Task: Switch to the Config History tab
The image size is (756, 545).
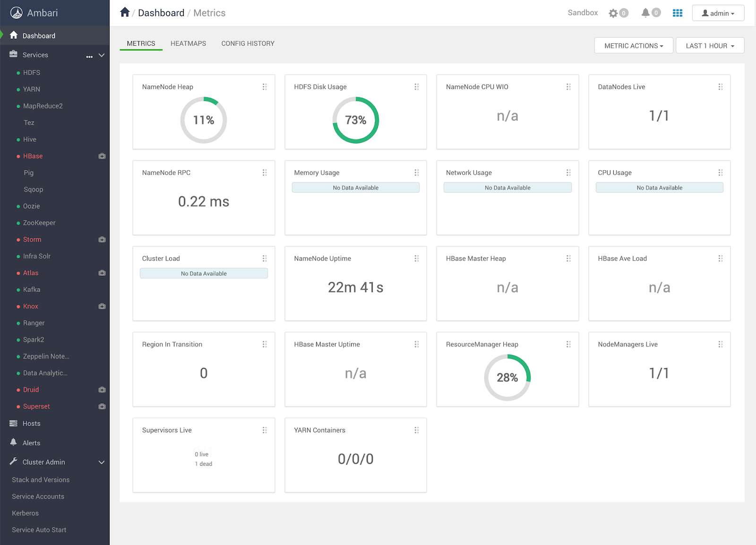Action: click(x=248, y=43)
